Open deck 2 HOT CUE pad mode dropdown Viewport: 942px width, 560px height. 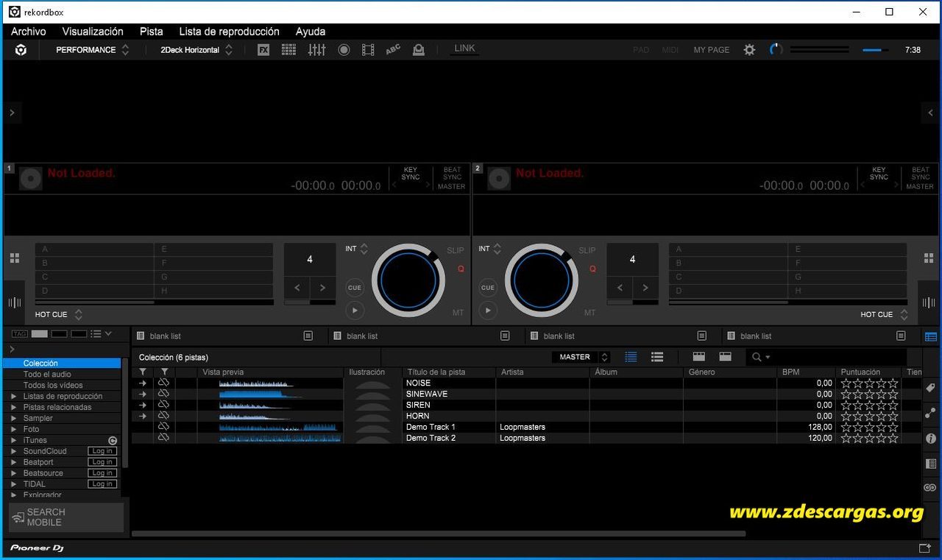pos(884,315)
